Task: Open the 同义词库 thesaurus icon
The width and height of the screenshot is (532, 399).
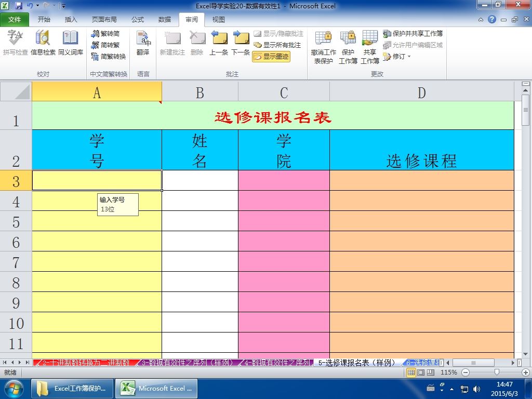Action: coord(71,43)
